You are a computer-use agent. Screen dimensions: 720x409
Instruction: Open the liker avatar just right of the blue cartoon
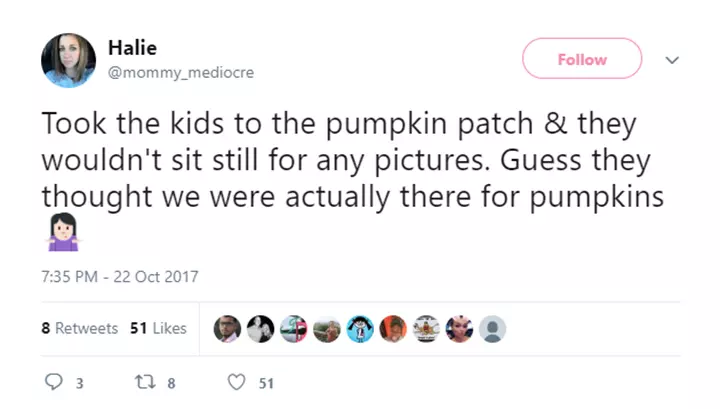[393, 329]
